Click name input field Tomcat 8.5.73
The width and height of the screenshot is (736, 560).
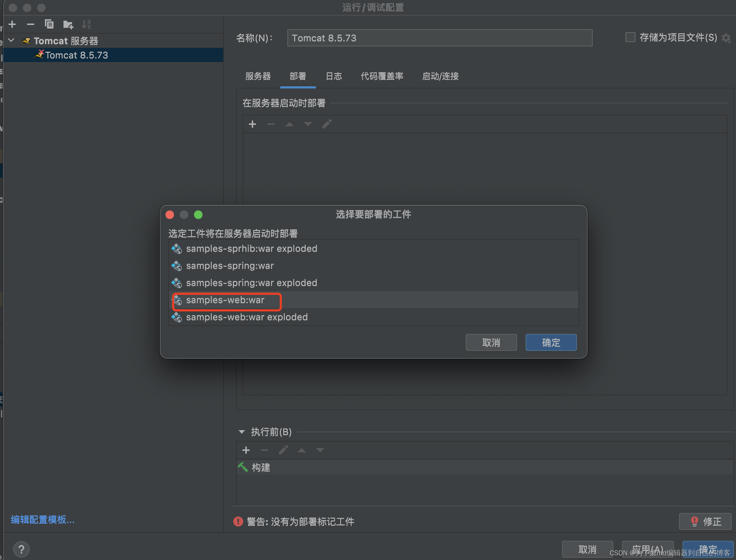tap(439, 38)
